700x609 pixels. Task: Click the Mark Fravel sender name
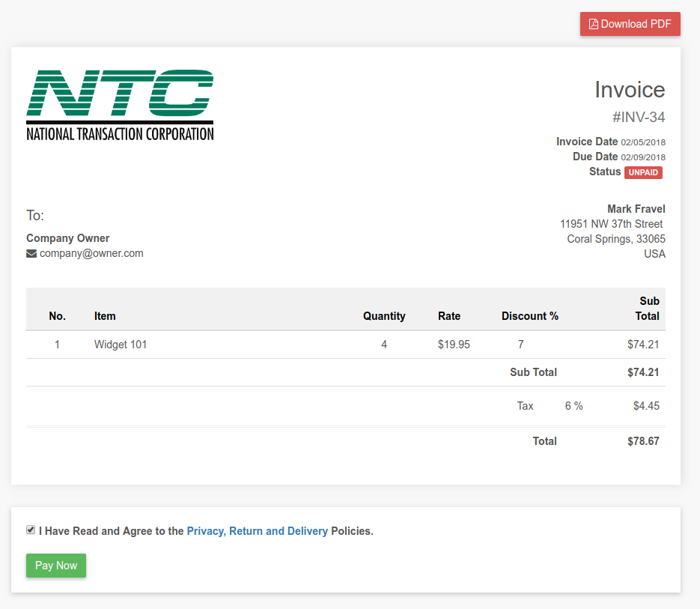pyautogui.click(x=636, y=209)
